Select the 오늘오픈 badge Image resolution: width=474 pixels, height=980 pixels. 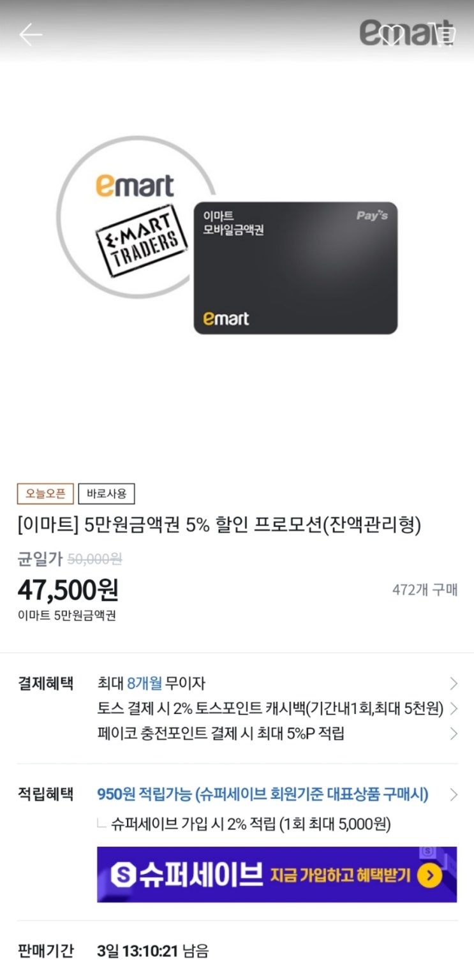[x=45, y=493]
